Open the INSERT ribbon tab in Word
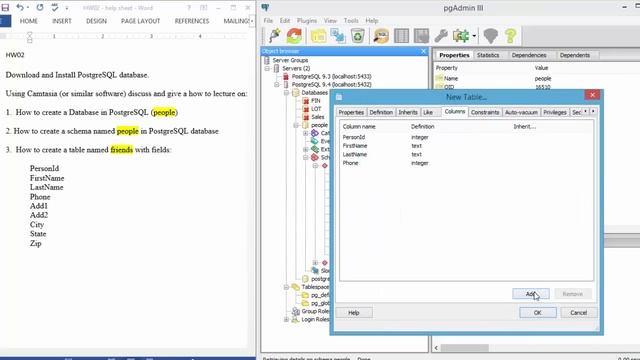The width and height of the screenshot is (640, 360). tap(62, 21)
